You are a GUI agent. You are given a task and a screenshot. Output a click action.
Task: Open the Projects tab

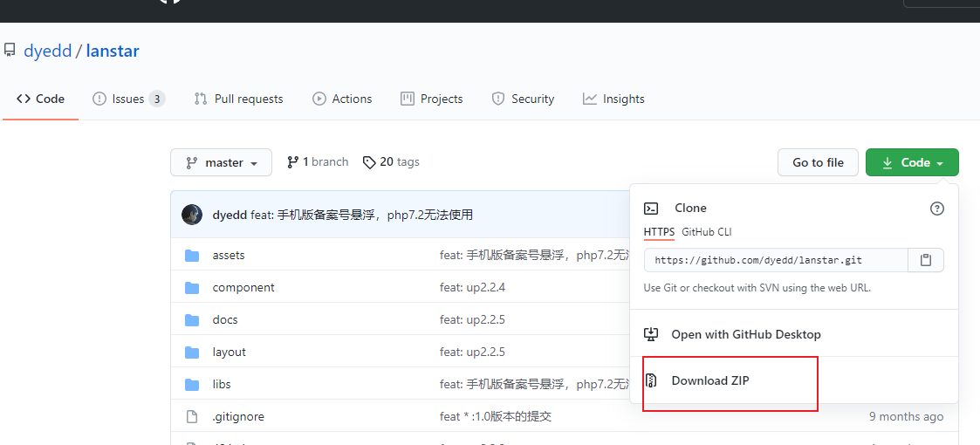click(431, 99)
